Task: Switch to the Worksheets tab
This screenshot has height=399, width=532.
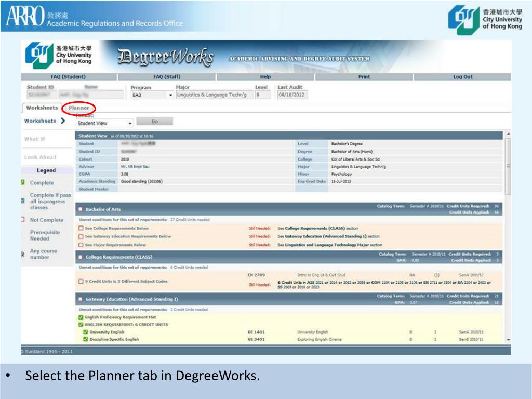Action: point(42,108)
